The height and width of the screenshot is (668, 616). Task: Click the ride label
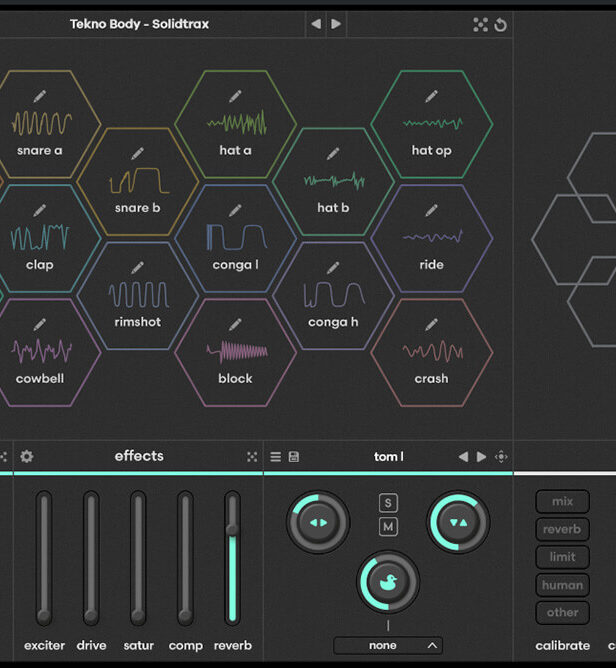coord(431,265)
